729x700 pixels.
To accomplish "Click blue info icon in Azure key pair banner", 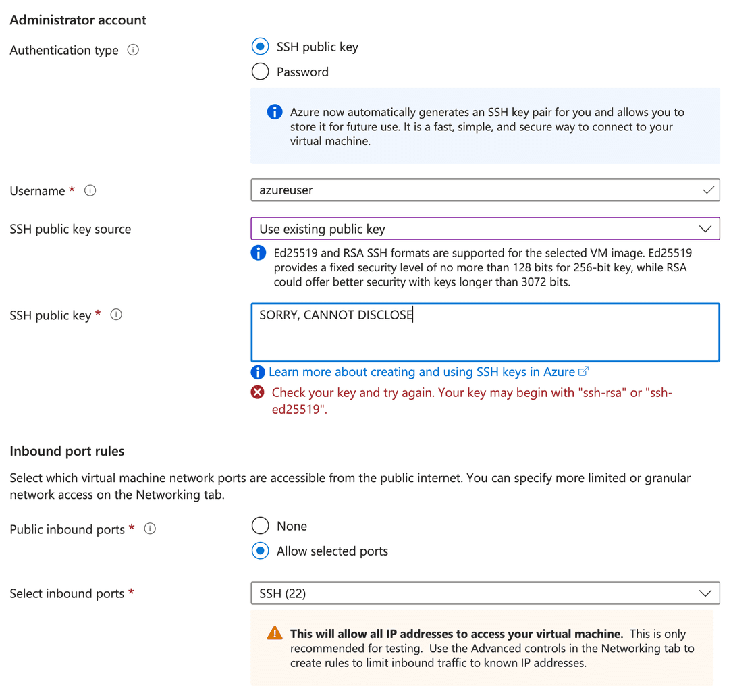I will [x=275, y=112].
